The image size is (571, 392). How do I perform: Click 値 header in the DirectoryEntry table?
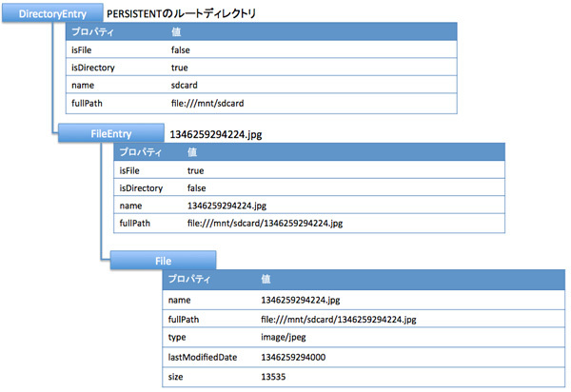coord(176,31)
